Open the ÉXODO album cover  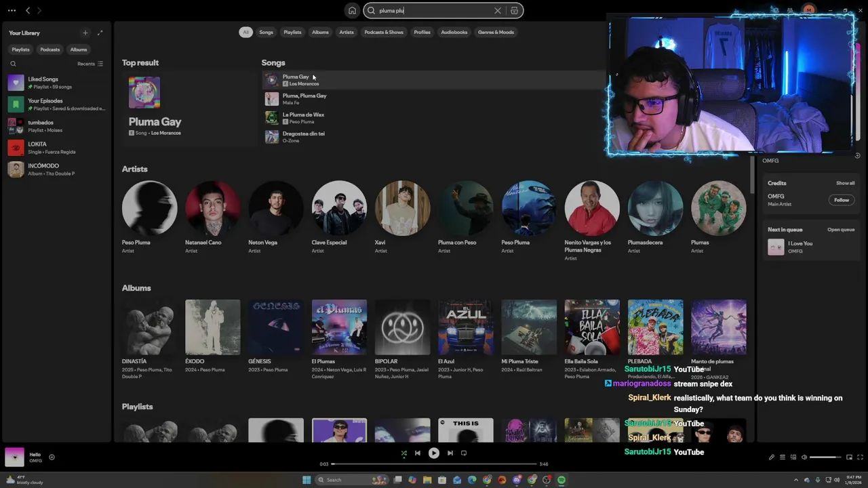[212, 327]
